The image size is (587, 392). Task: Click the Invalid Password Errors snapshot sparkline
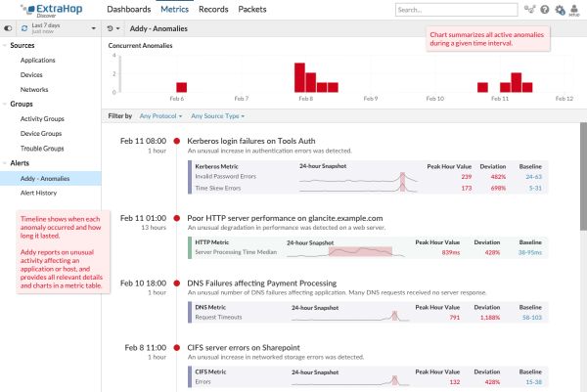click(358, 178)
